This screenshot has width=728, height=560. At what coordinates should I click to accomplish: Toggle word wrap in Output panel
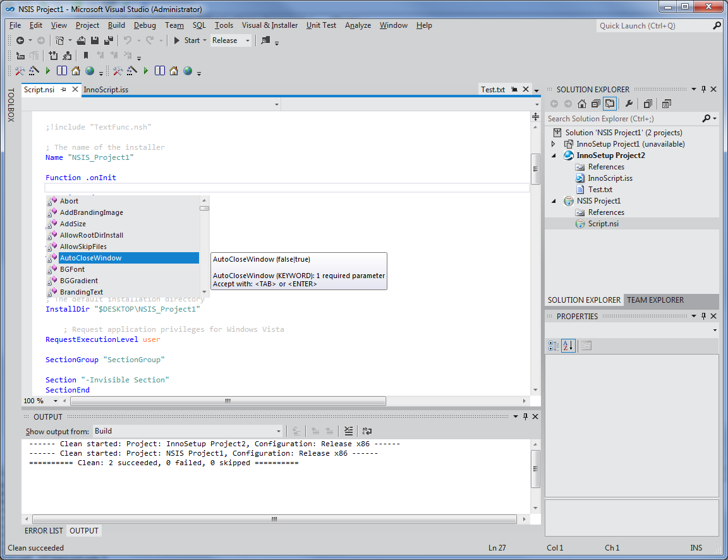[x=367, y=431]
